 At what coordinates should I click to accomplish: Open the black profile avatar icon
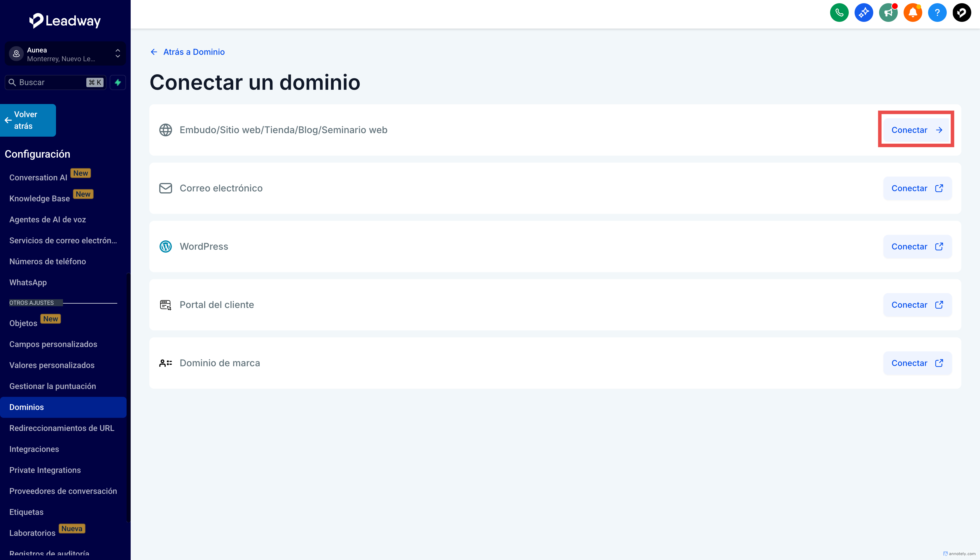pos(961,13)
